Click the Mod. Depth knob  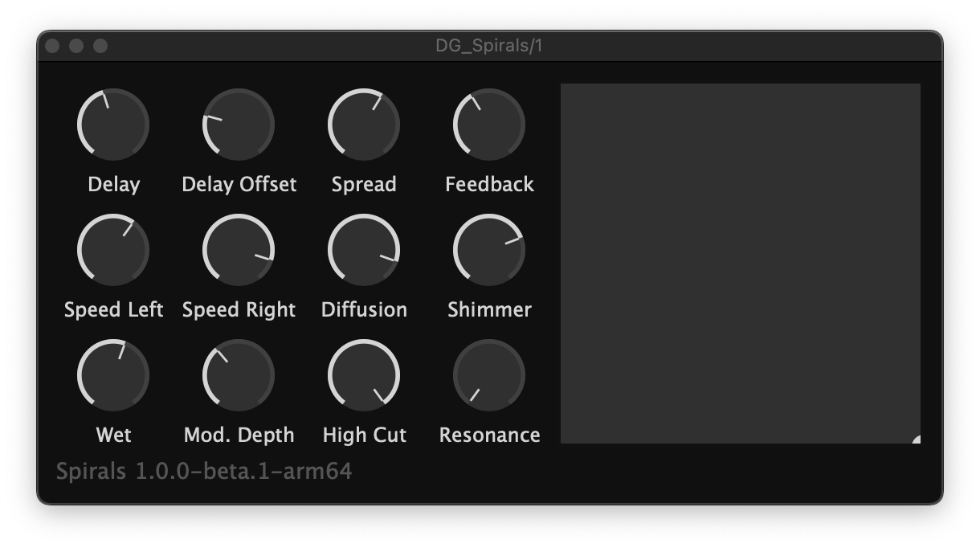click(239, 375)
